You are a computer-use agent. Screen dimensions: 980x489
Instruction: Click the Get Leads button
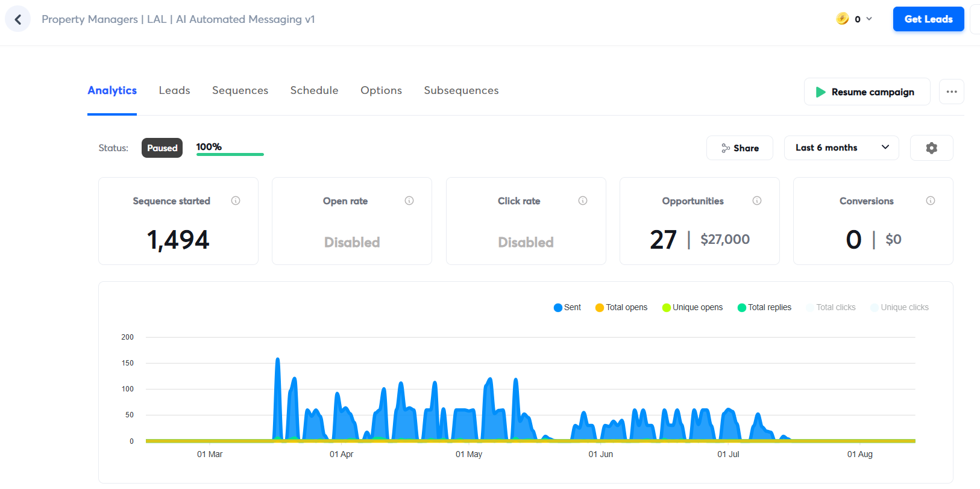928,19
